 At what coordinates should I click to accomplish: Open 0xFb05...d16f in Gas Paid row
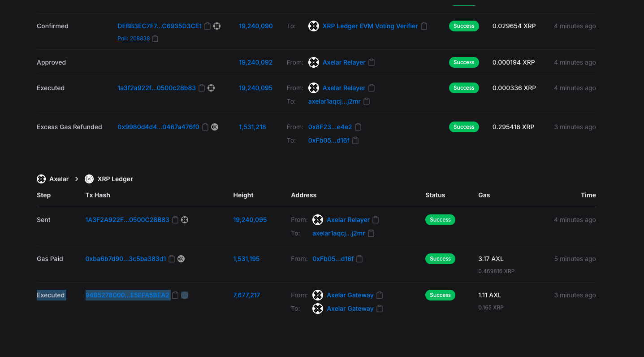[333, 259]
